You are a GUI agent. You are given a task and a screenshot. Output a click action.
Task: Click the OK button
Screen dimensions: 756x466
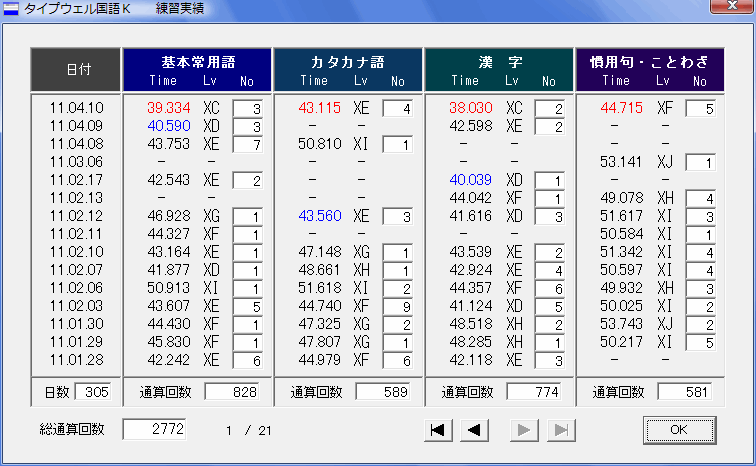[679, 430]
